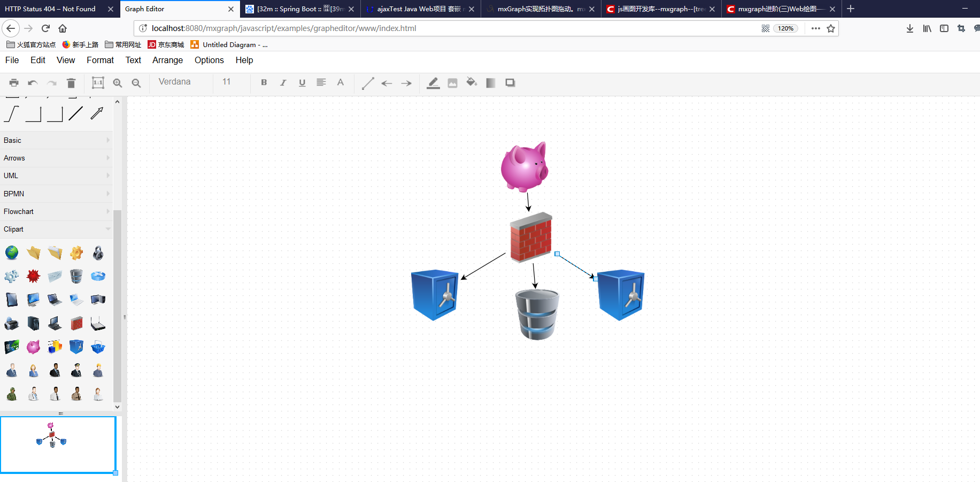Click the Fit Page zoom icon
The width and height of the screenshot is (980, 482).
tap(97, 83)
